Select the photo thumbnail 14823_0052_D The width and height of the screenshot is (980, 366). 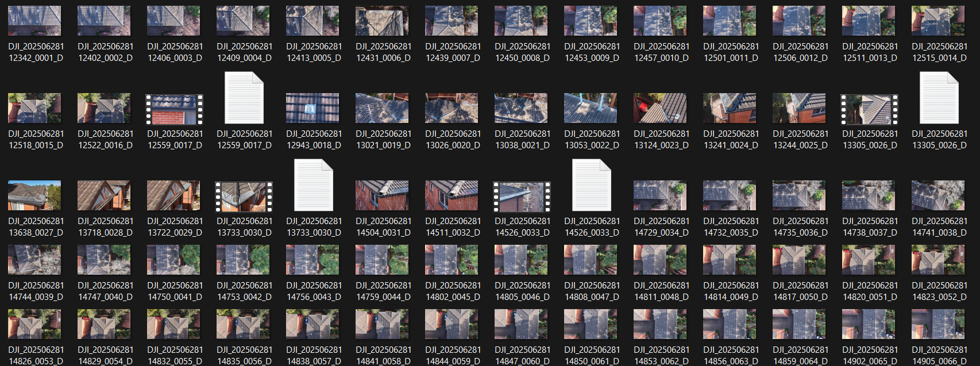[939, 260]
